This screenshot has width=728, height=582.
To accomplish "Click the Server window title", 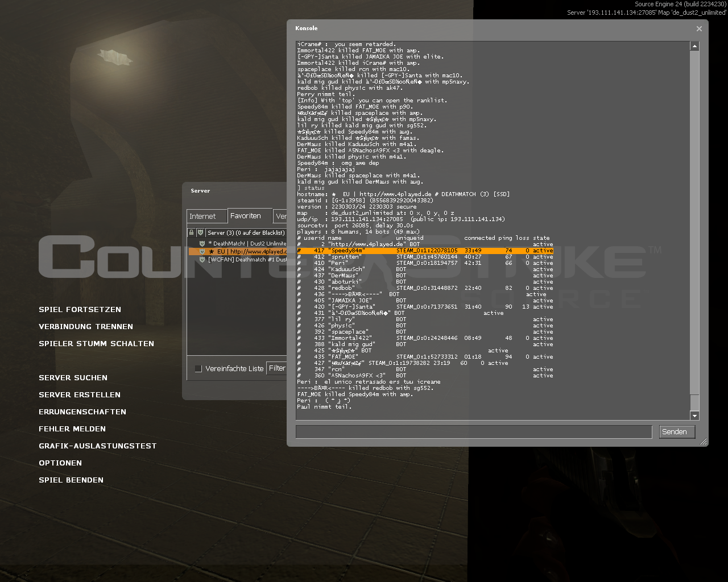I will [x=200, y=191].
